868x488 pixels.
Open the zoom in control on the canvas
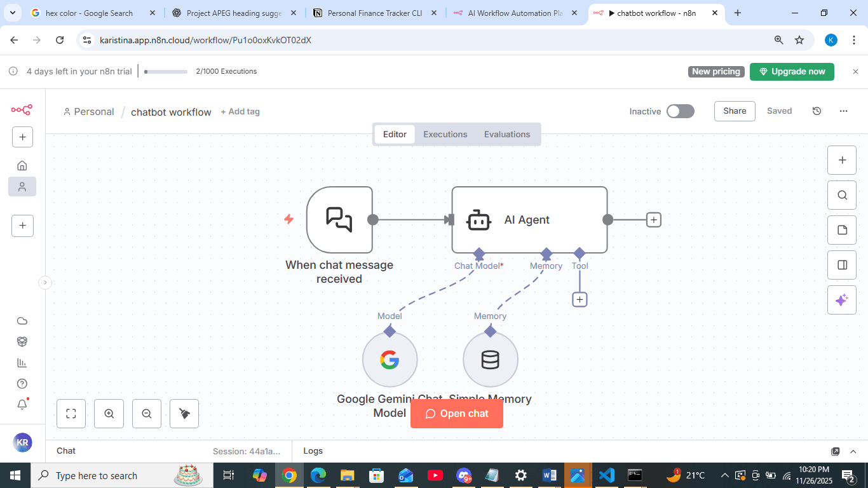(x=109, y=414)
